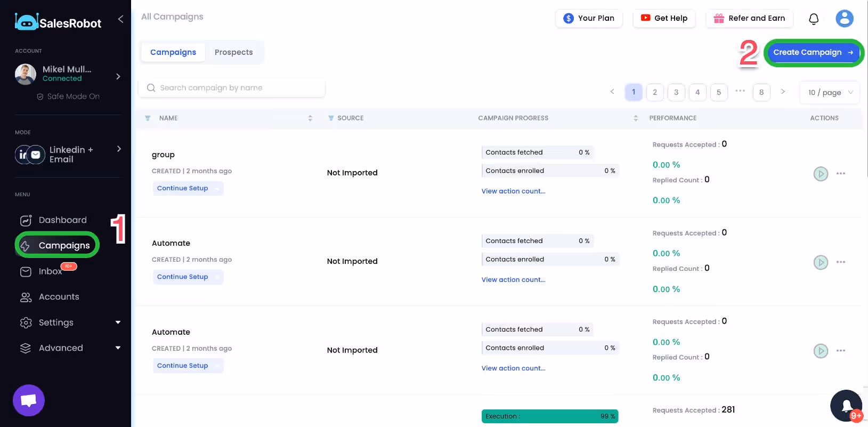This screenshot has width=868, height=427.
Task: Focus the Search campaign by name field
Action: coord(232,88)
